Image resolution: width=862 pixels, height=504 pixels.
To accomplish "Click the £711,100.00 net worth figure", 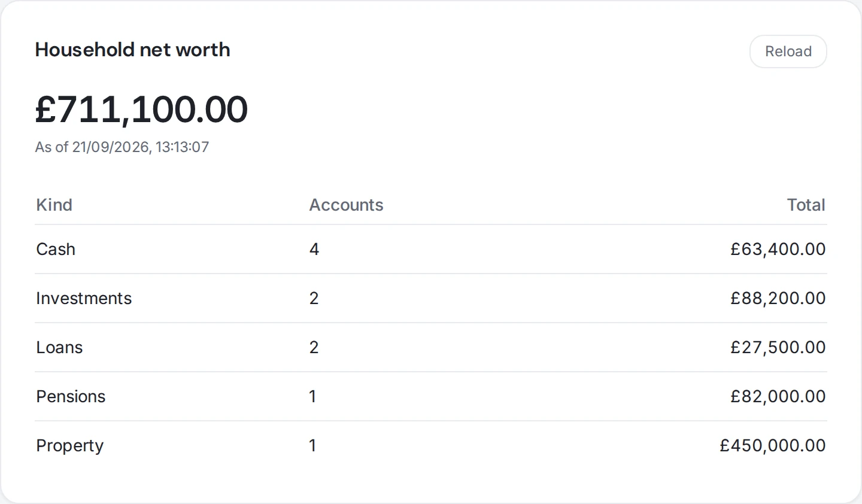I will [141, 109].
